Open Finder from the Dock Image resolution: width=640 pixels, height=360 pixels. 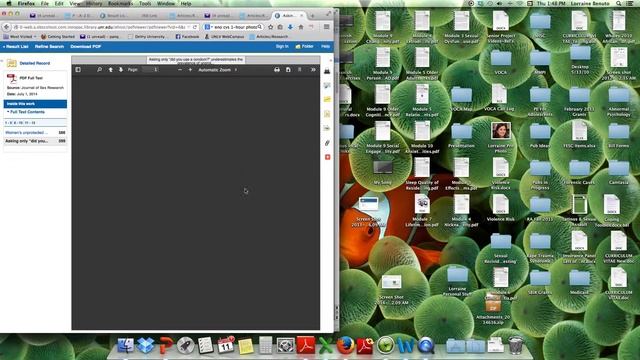[x=126, y=346]
